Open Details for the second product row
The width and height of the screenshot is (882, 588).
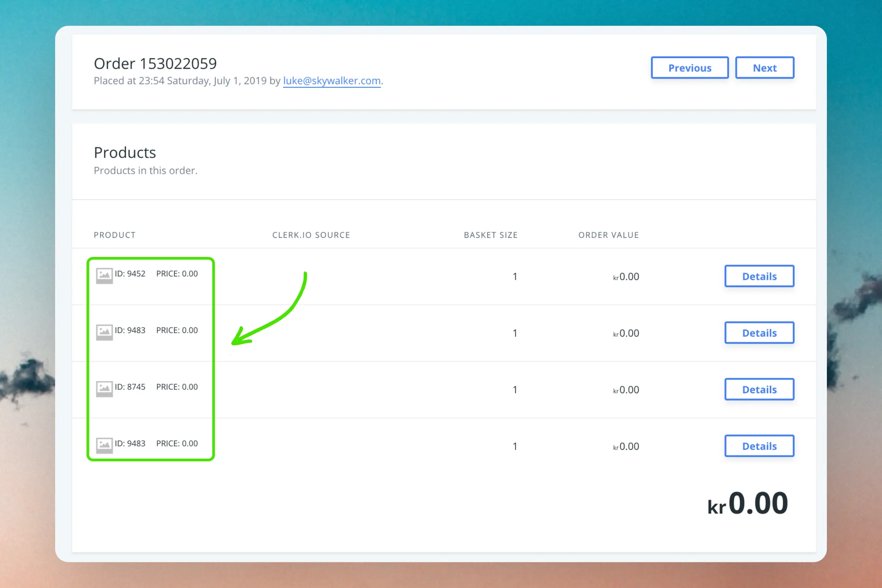pos(759,333)
